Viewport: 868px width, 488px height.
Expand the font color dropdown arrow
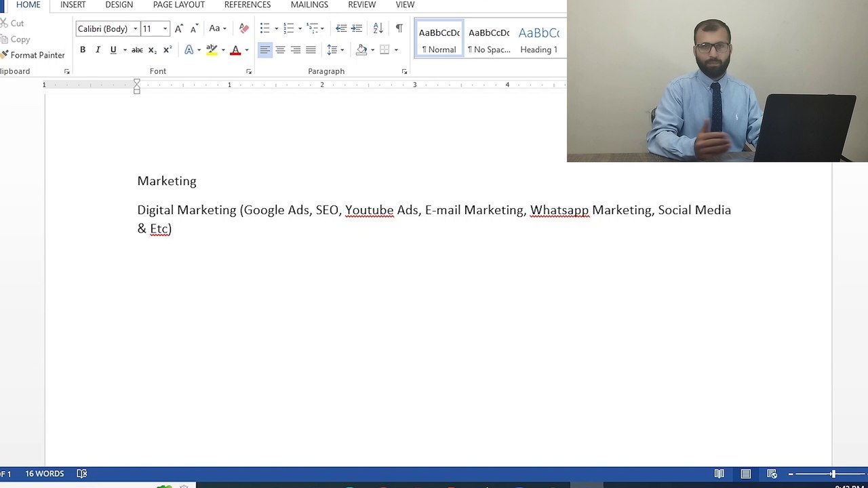click(x=247, y=49)
